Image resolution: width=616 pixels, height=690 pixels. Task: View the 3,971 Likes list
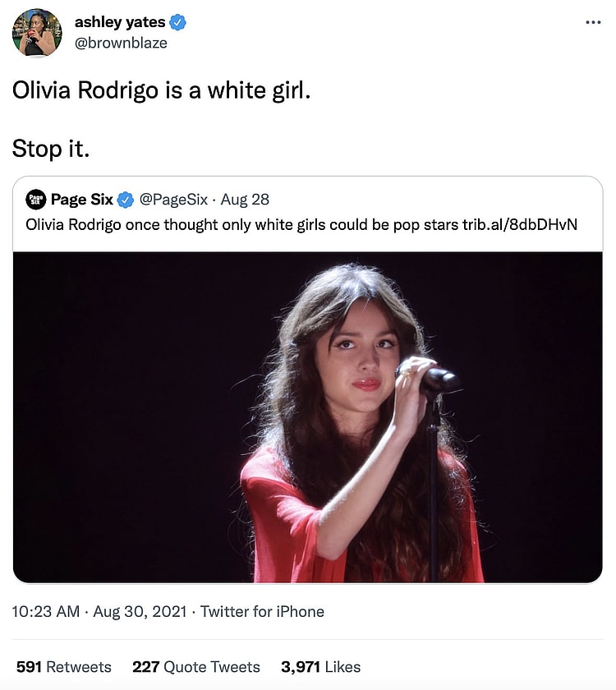(x=320, y=667)
